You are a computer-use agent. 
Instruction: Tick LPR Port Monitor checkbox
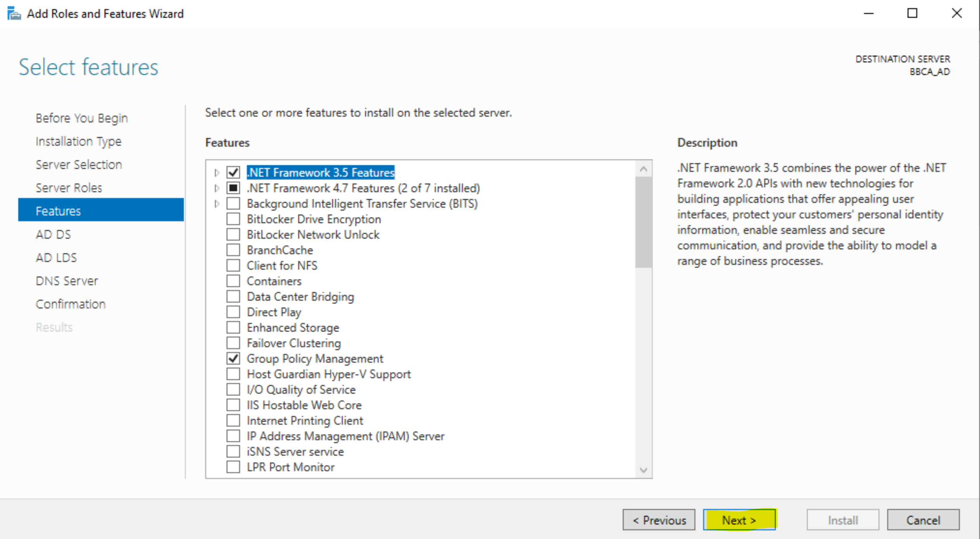[233, 467]
